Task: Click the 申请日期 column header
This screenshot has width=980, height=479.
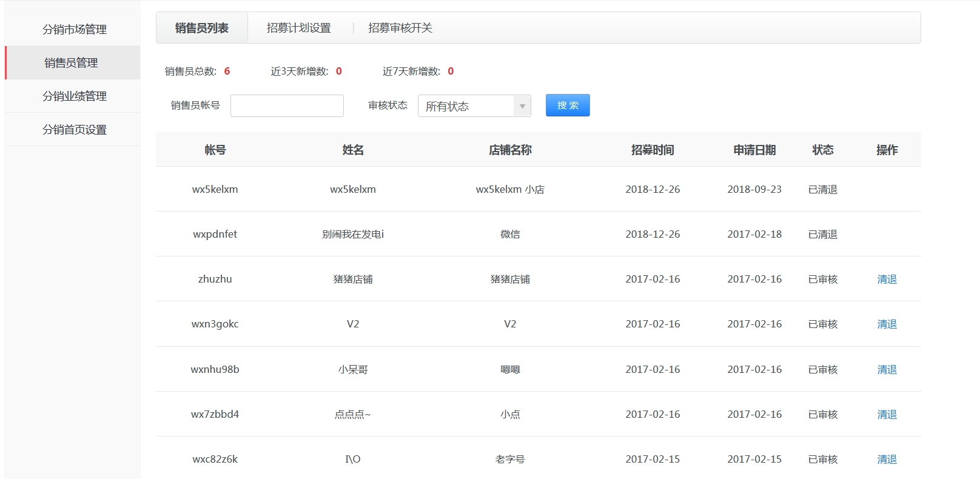Action: pyautogui.click(x=754, y=150)
